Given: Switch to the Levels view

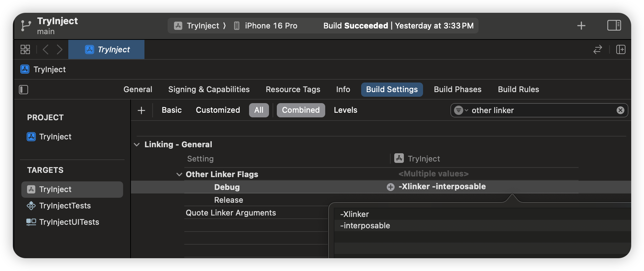Looking at the screenshot, I should pyautogui.click(x=345, y=110).
